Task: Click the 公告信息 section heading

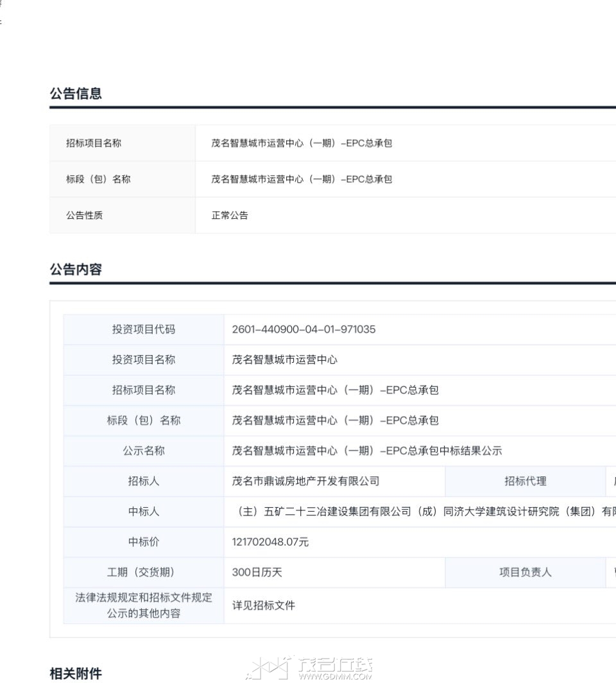Action: click(76, 94)
